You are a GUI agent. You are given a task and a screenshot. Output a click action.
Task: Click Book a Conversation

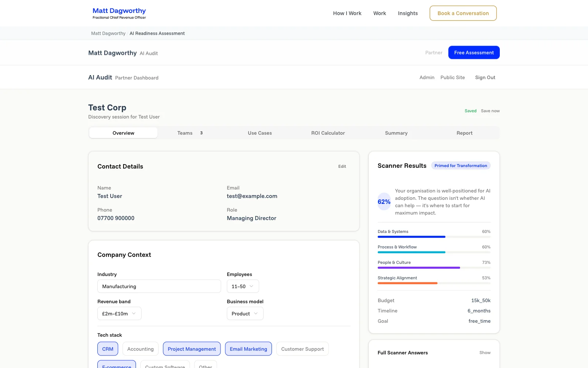click(x=463, y=13)
